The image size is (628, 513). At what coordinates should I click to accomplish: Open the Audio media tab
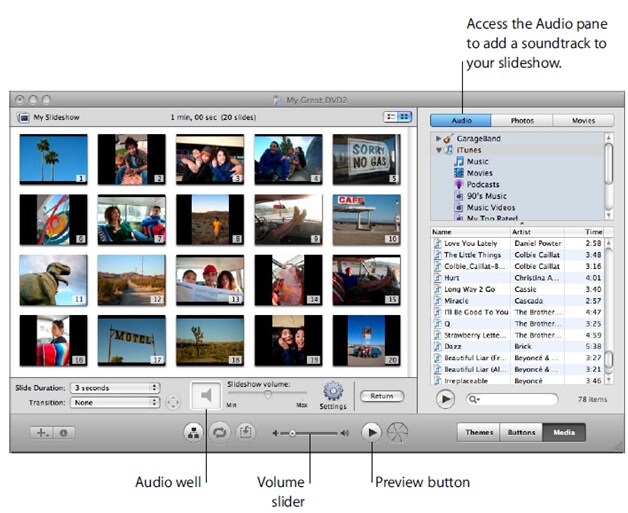click(x=461, y=121)
